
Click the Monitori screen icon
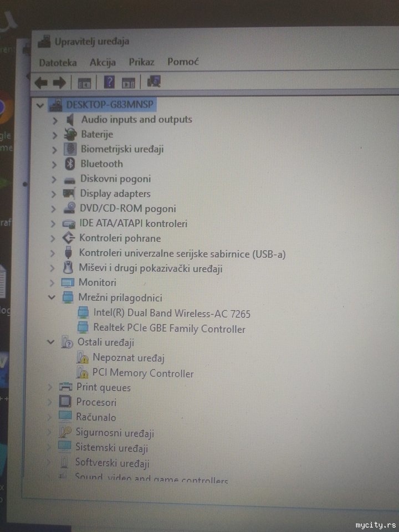tap(68, 283)
